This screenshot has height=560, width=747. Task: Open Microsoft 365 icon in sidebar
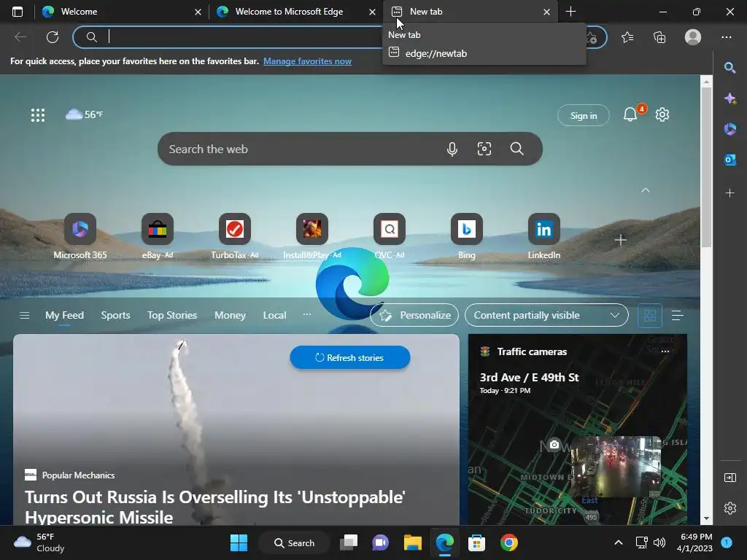point(729,129)
